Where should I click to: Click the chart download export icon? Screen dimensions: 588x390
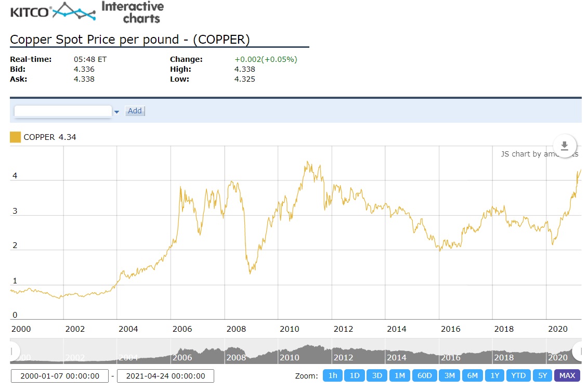point(565,146)
